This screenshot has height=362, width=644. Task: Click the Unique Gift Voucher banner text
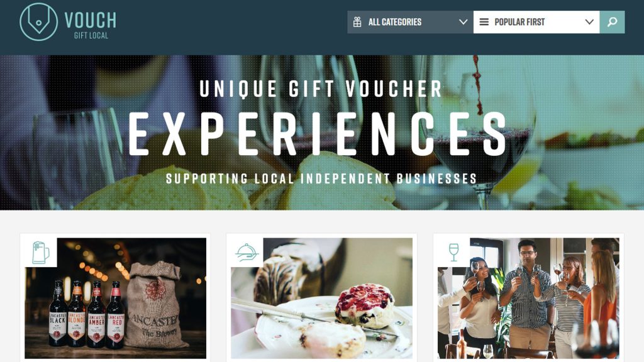click(x=321, y=89)
